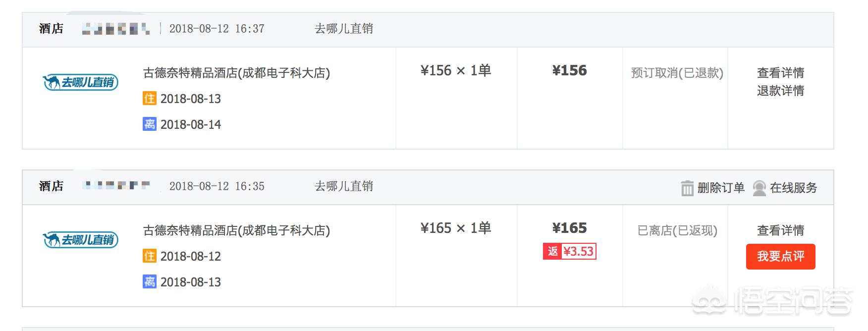Click the blue 离 icon for 2018-08-14

coord(149,124)
